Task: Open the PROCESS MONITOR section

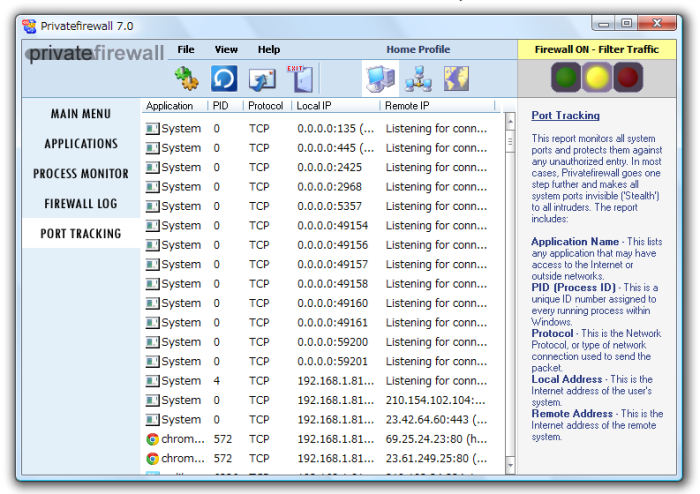Action: tap(81, 174)
